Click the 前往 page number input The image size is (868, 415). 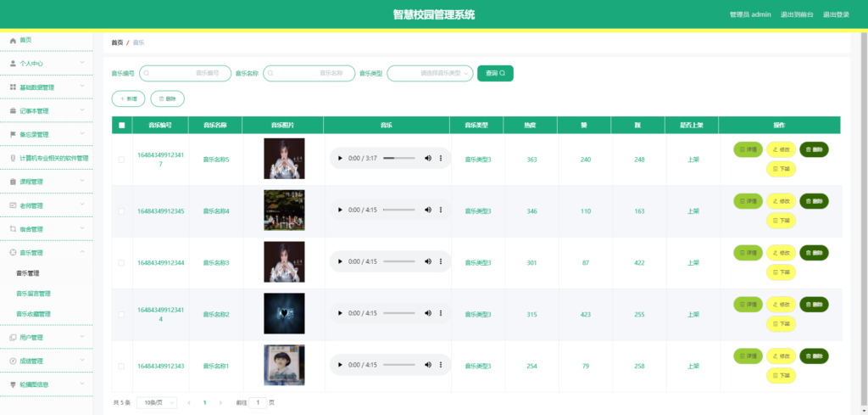pos(258,403)
